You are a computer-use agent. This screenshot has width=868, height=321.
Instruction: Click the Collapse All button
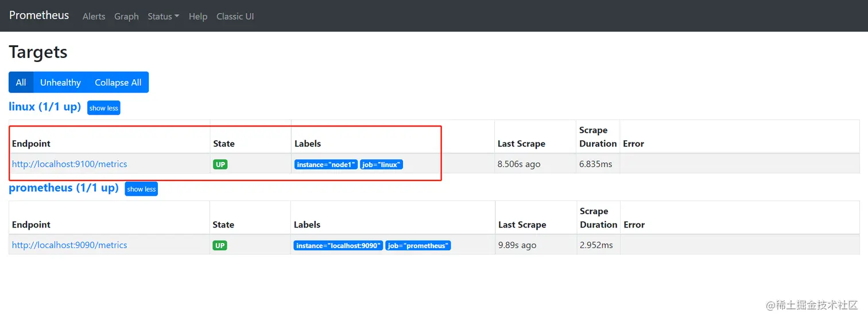click(x=118, y=82)
